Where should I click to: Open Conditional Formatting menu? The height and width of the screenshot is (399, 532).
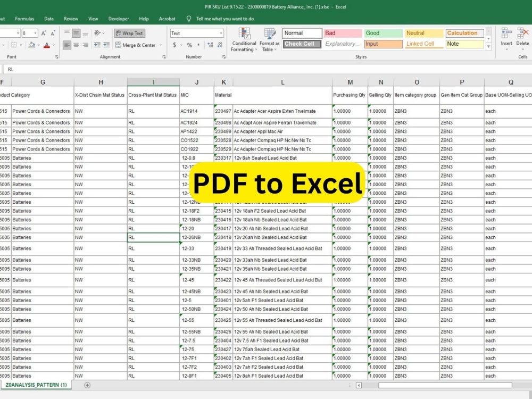coord(244,40)
